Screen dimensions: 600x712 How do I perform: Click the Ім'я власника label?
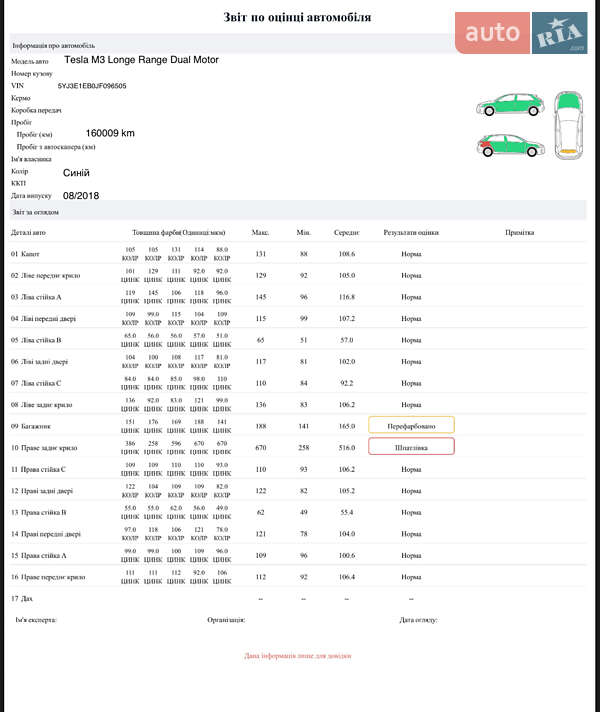pyautogui.click(x=31, y=159)
